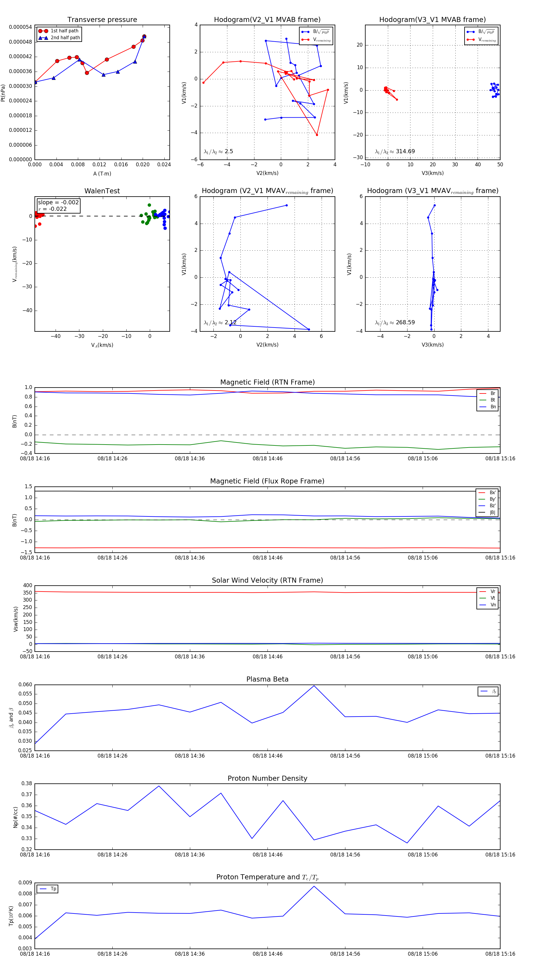Click the "Tp(10⁶K)" y-axis label
Image resolution: width=535 pixels, height=980 pixels.
pyautogui.click(x=11, y=916)
